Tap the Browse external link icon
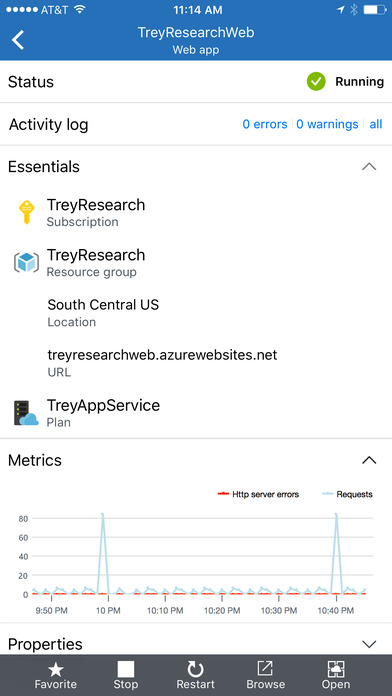The height and width of the screenshot is (696, 392). pos(265,669)
